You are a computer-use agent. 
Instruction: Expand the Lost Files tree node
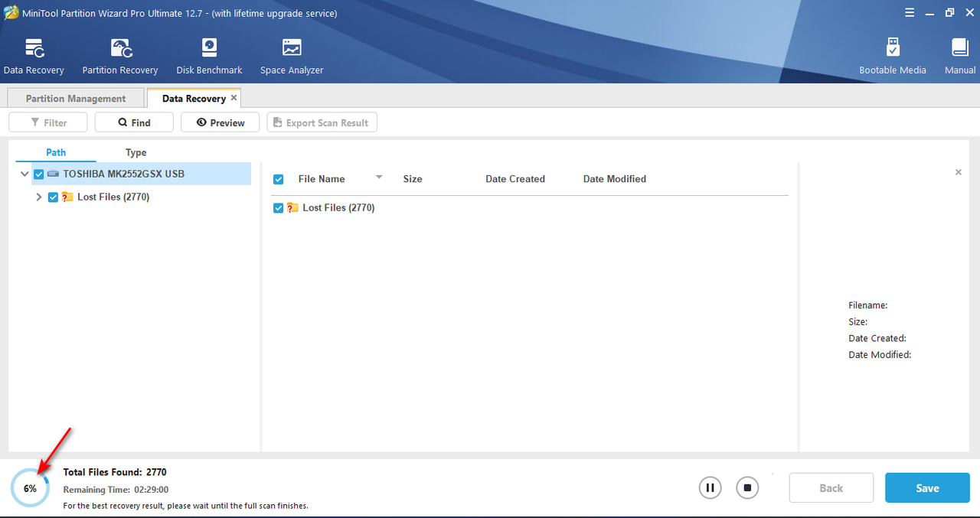(39, 197)
